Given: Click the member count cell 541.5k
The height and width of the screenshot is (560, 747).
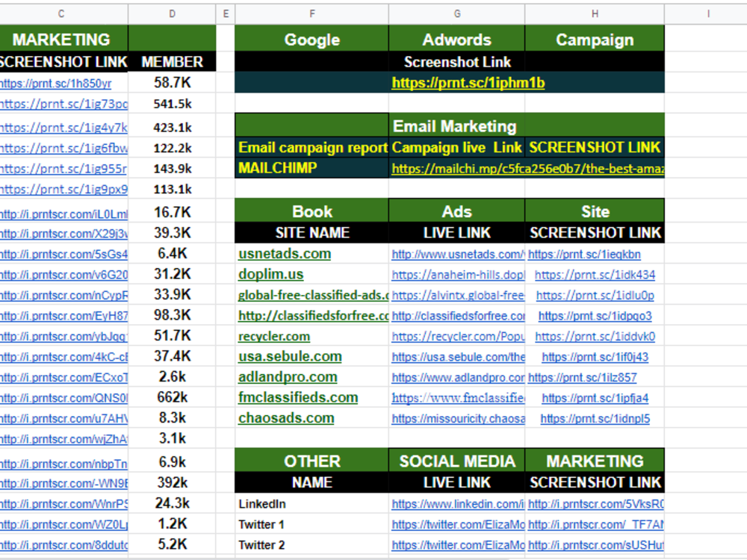Looking at the screenshot, I should coord(172,104).
